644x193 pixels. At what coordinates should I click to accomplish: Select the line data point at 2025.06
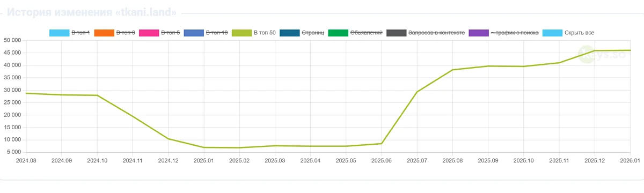point(382,144)
